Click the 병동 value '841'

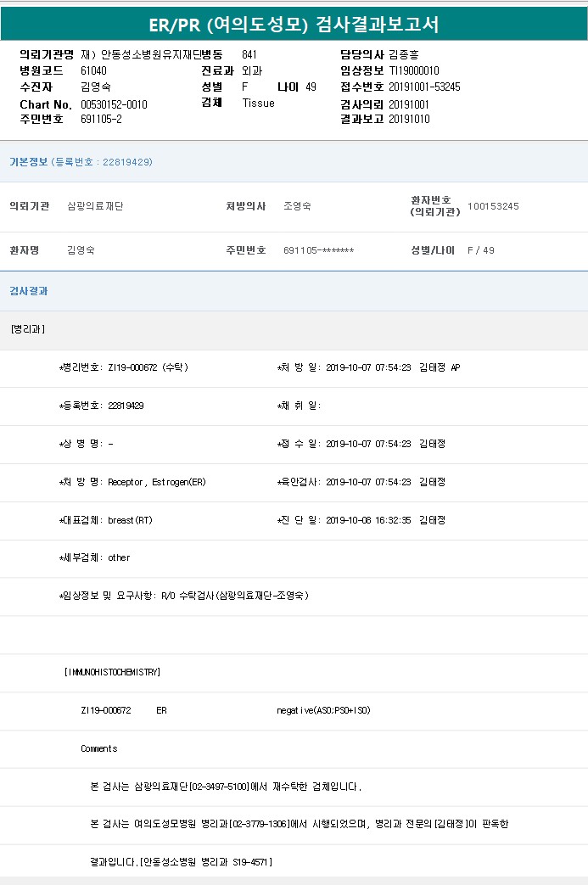249,55
